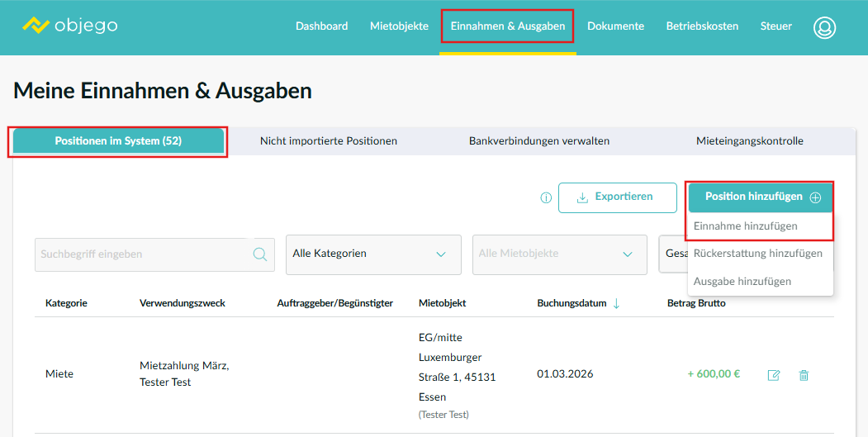Navigate to Mietobjekte in top menu
The height and width of the screenshot is (437, 868).
coord(399,26)
